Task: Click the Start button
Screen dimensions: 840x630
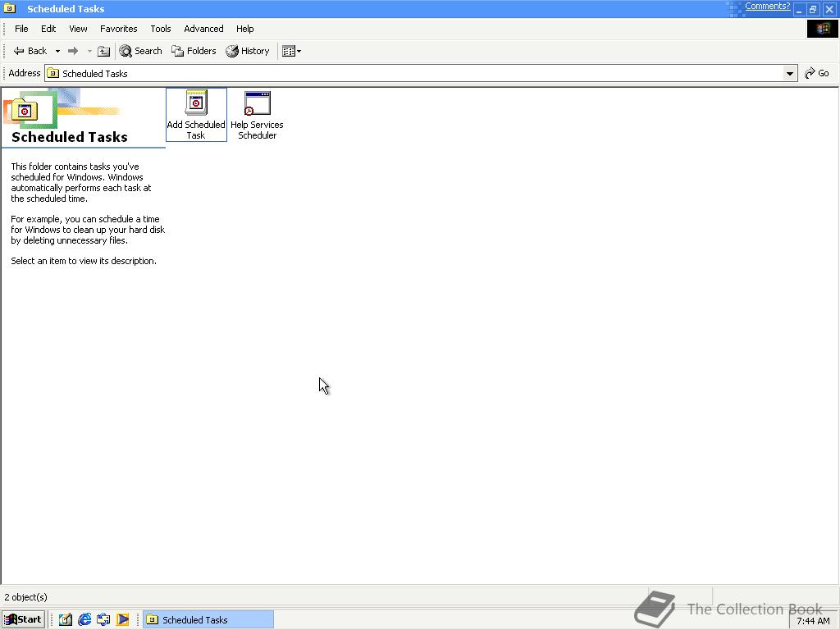Action: pos(22,620)
